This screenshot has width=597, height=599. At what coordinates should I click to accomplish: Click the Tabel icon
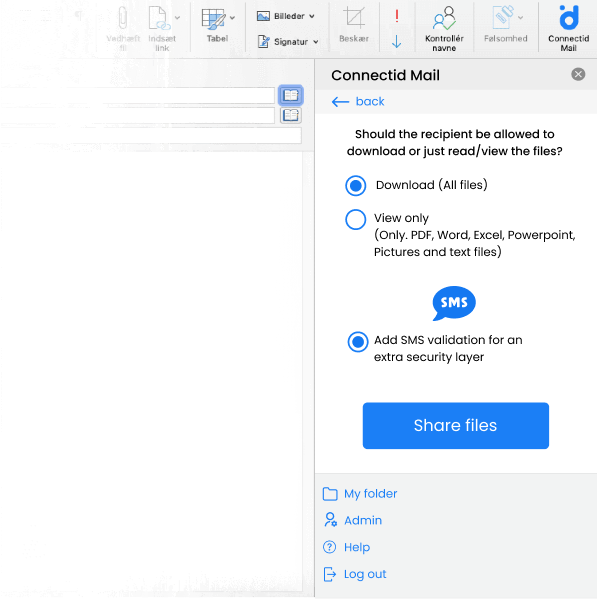pyautogui.click(x=214, y=19)
